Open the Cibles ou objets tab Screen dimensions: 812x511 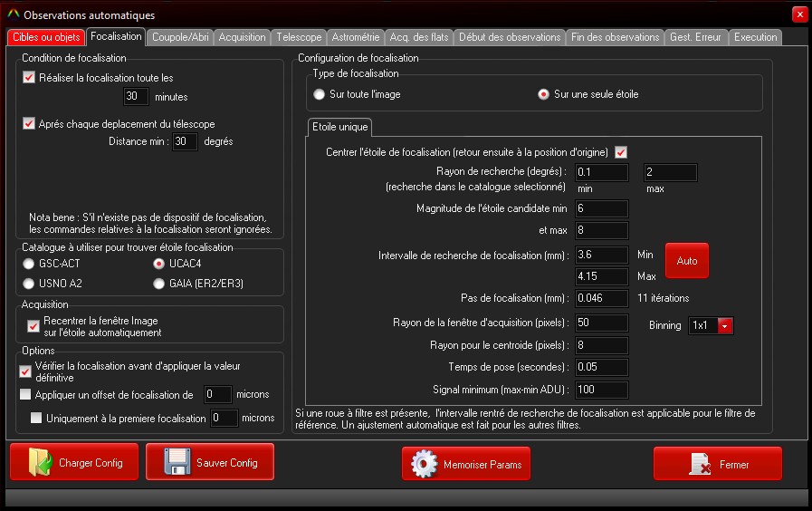(x=46, y=37)
